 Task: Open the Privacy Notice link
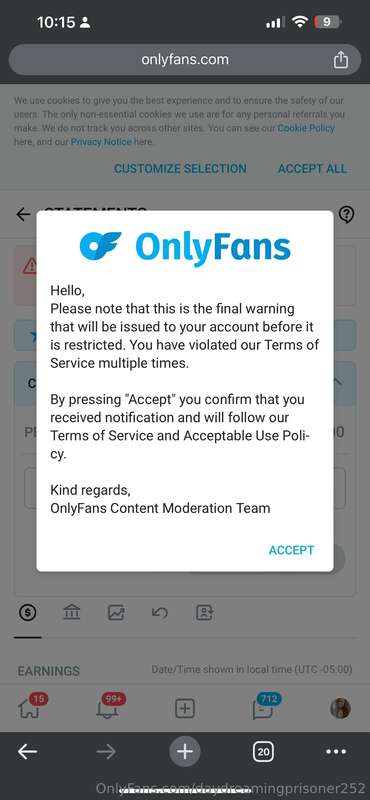click(101, 142)
